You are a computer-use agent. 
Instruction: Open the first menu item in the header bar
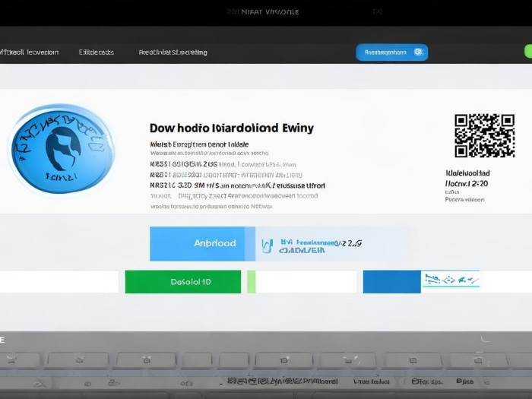point(29,52)
